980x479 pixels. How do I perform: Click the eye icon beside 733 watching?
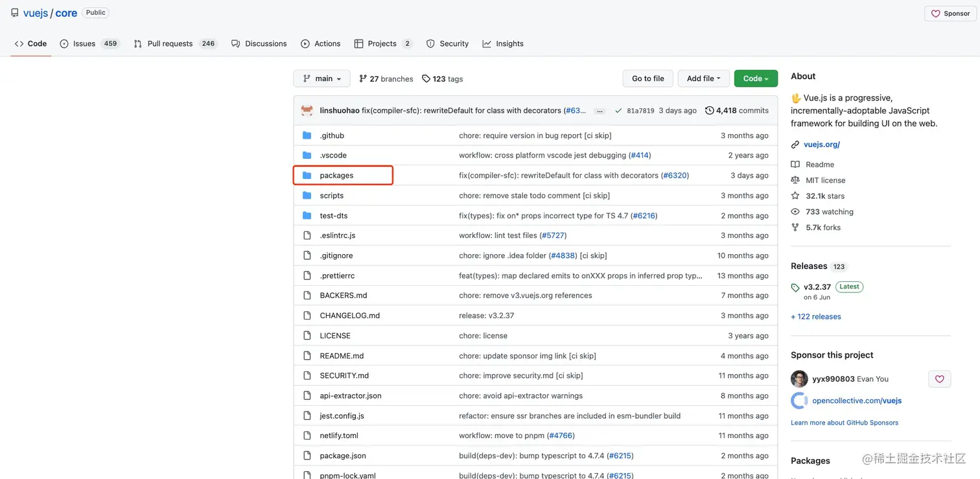pos(795,212)
